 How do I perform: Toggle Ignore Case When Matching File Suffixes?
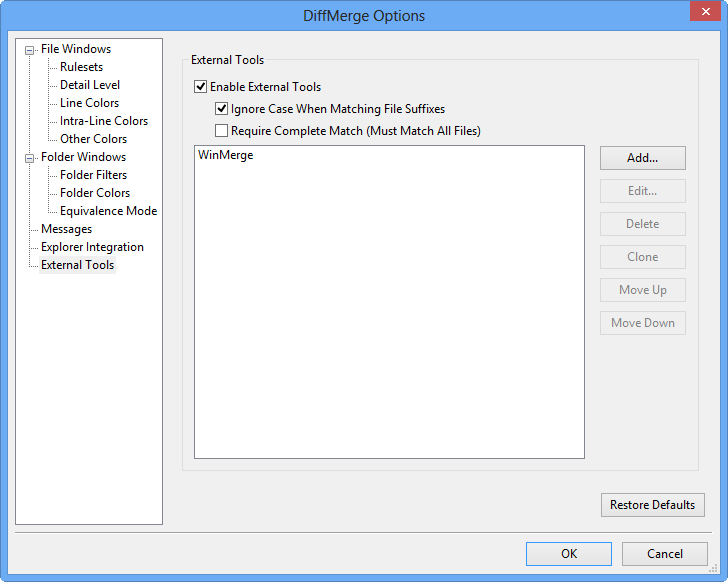[222, 109]
